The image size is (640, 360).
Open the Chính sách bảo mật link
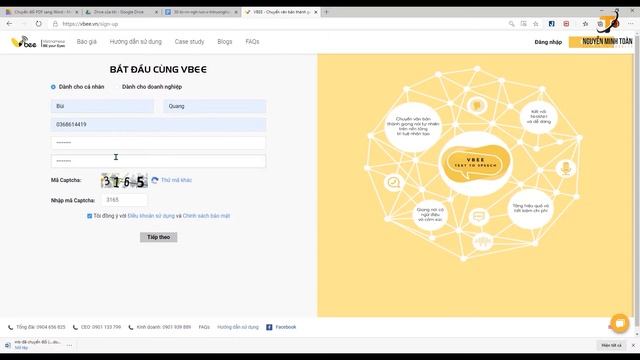pos(206,216)
